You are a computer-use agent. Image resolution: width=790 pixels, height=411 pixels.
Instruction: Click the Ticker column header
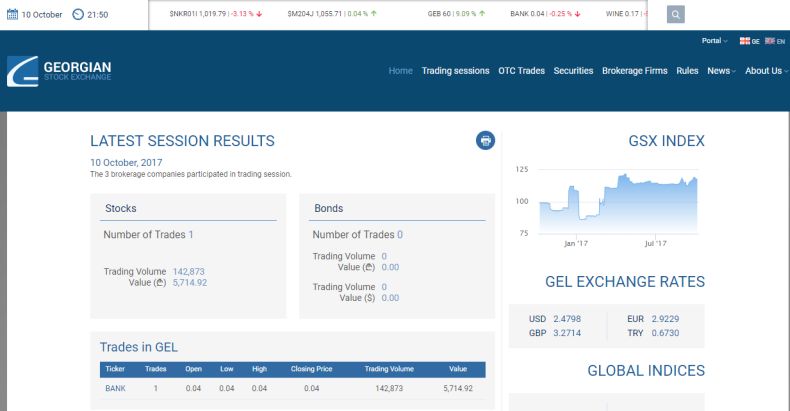coord(115,369)
